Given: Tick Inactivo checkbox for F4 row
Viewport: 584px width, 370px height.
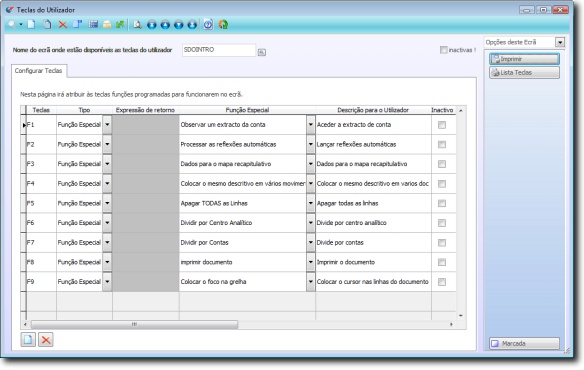Looking at the screenshot, I should (442, 184).
